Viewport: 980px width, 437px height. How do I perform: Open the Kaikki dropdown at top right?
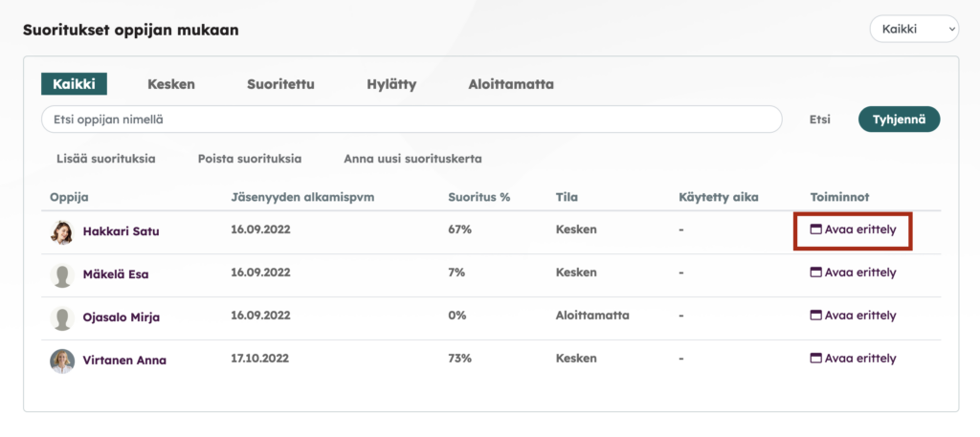[914, 30]
